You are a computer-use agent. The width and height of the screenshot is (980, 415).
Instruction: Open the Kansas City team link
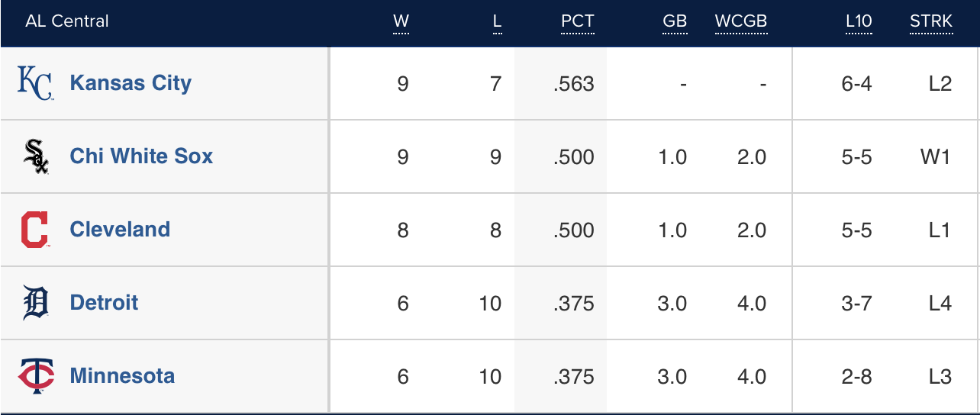coord(131,83)
